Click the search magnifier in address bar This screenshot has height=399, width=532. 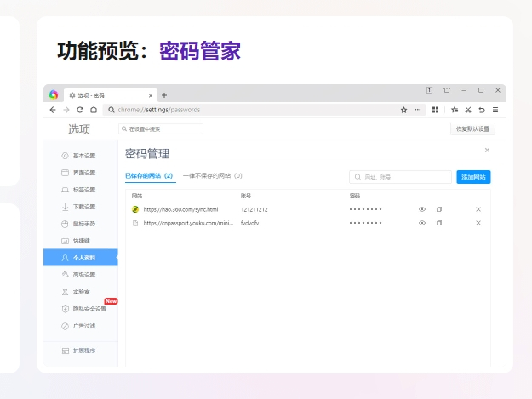pos(112,110)
